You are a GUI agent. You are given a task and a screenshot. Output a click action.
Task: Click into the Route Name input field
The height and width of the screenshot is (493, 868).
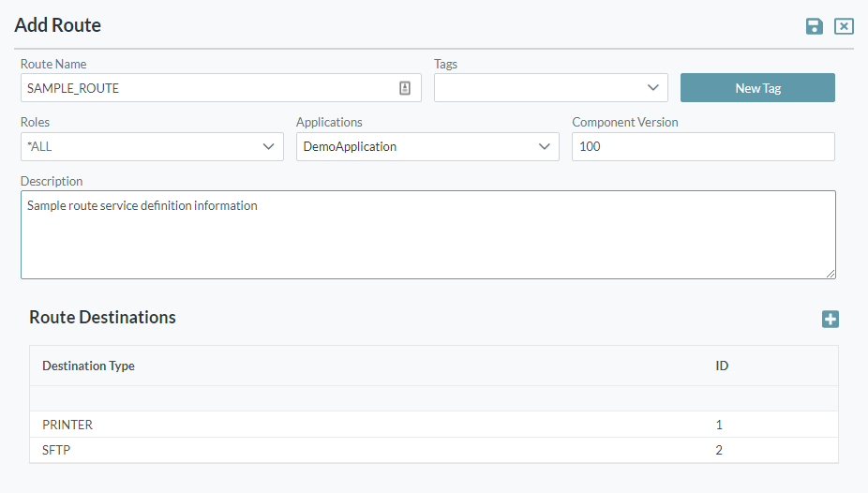pos(206,88)
